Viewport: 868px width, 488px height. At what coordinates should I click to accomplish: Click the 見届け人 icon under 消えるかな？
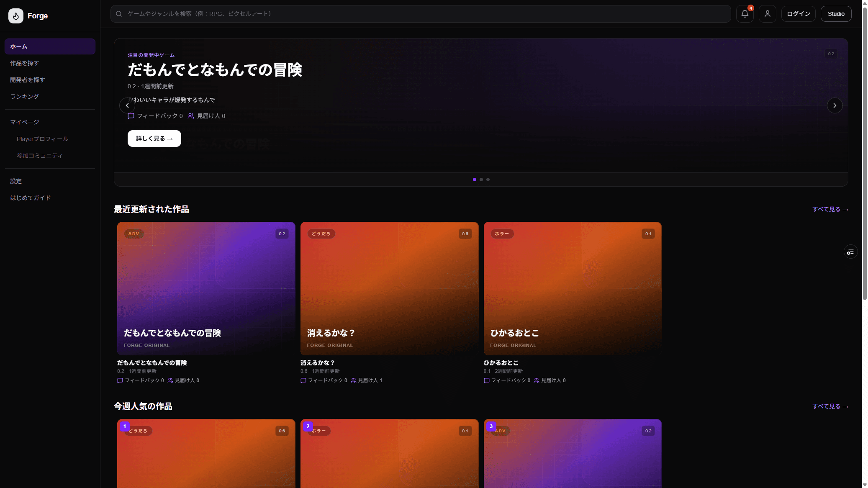pos(354,380)
